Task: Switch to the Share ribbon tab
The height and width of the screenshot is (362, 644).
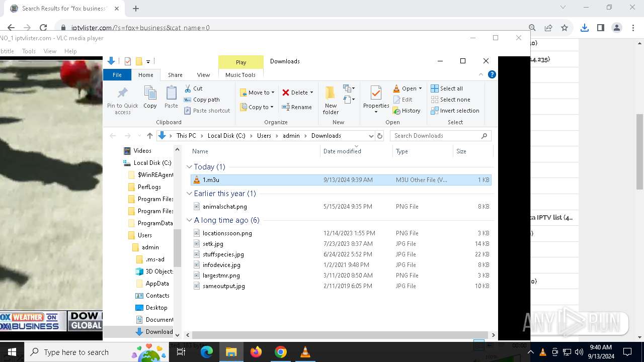Action: click(175, 75)
